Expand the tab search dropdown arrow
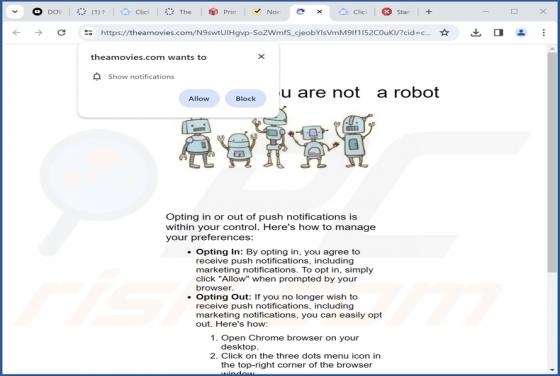Image resolution: width=560 pixels, height=376 pixels. point(15,12)
